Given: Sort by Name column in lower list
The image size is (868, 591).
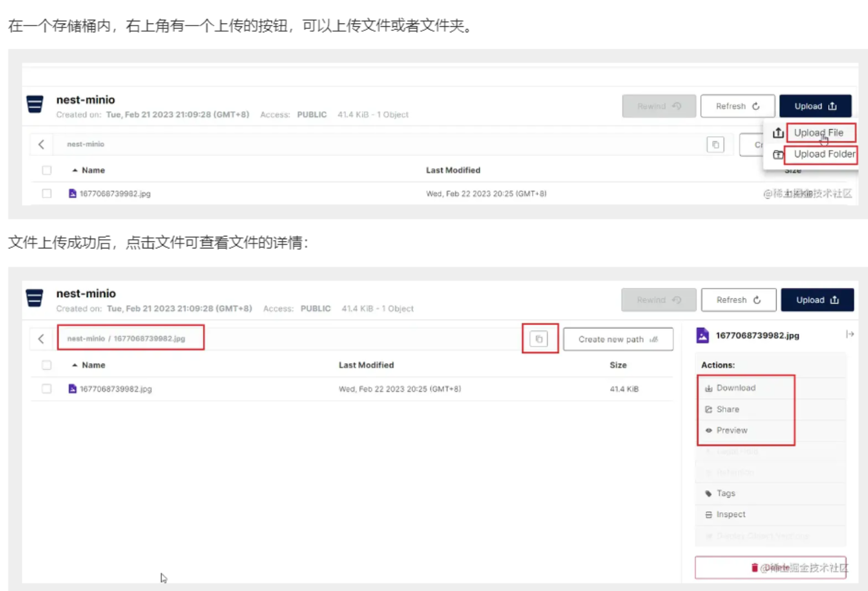Looking at the screenshot, I should (93, 365).
